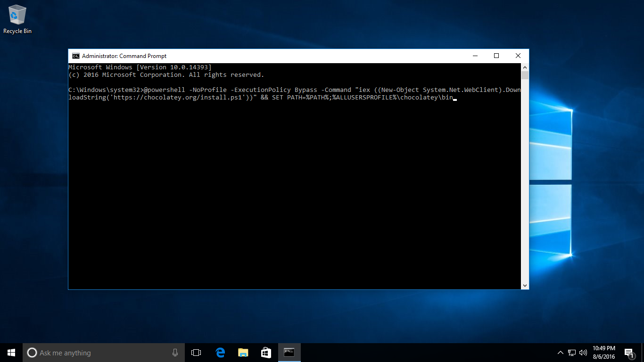Click the Cortana microphone icon
This screenshot has height=362, width=644.
tap(175, 353)
